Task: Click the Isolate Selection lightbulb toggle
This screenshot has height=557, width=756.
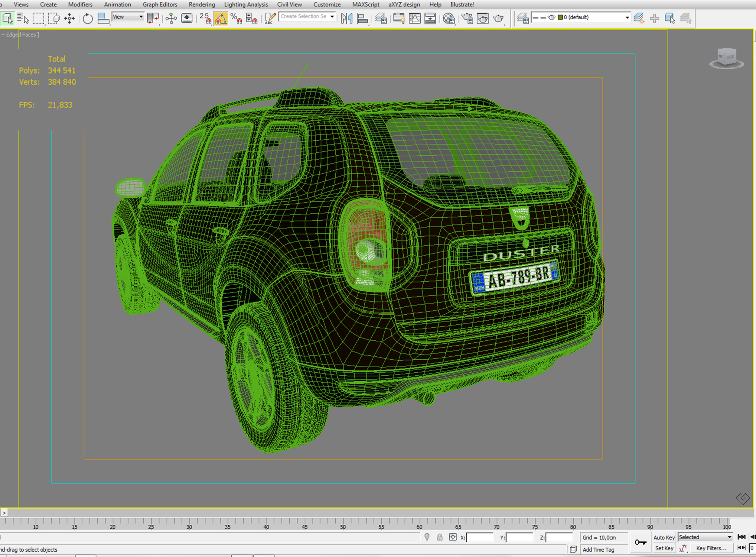Action: click(427, 537)
